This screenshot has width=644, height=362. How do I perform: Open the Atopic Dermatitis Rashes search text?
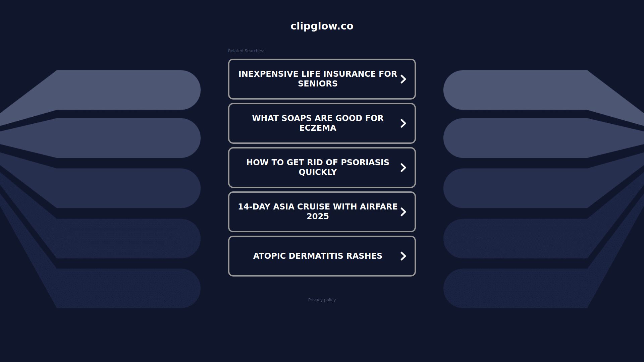click(317, 256)
